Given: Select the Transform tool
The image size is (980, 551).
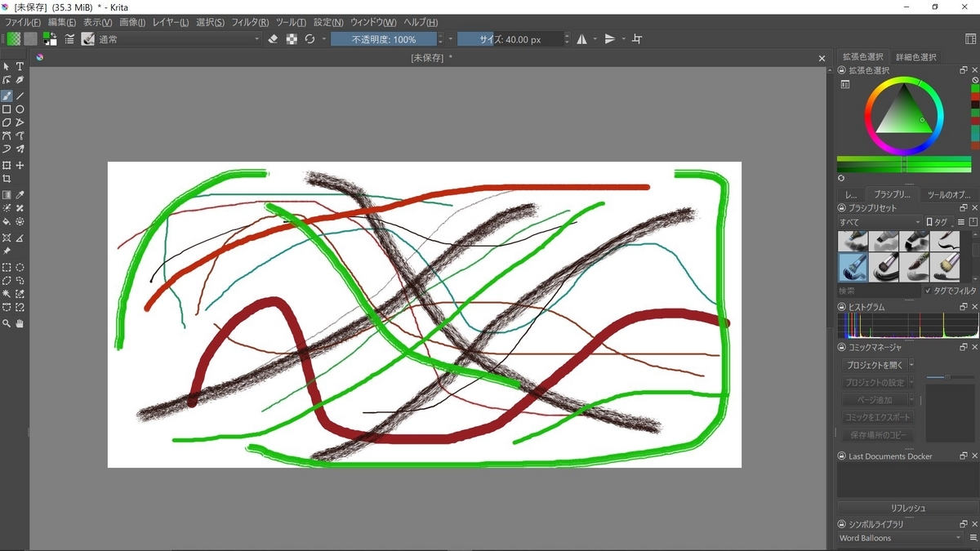Looking at the screenshot, I should (6, 166).
